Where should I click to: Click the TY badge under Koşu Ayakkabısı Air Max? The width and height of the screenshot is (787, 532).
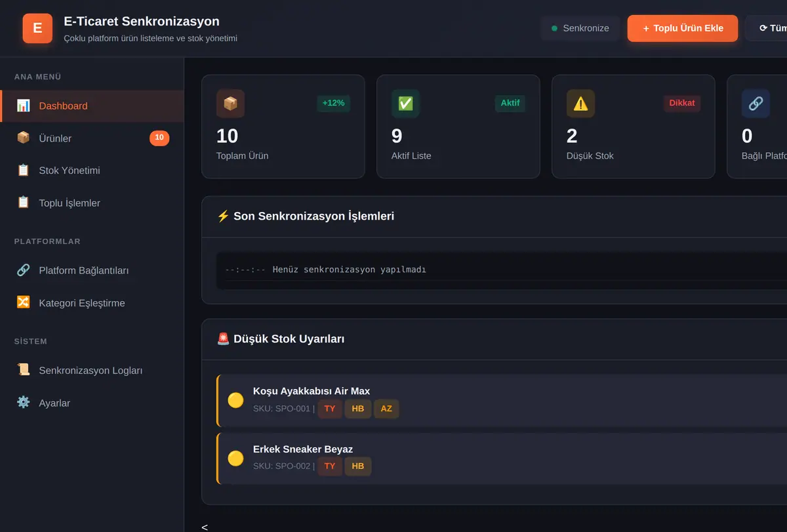click(x=330, y=409)
